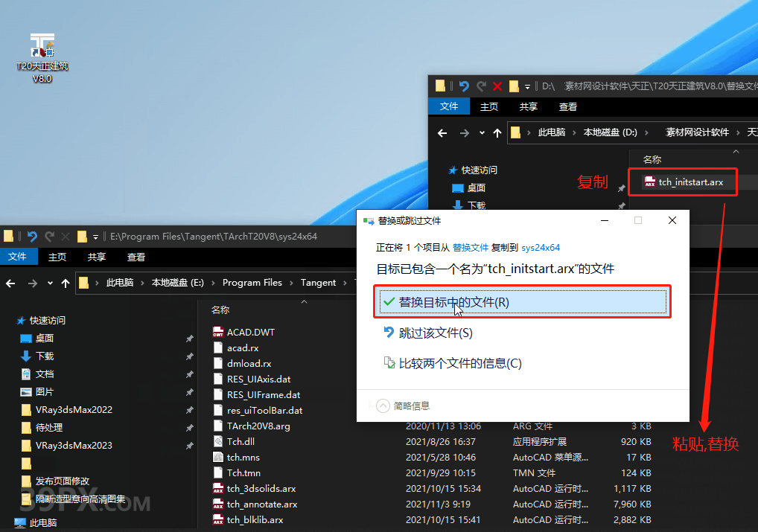Image resolution: width=758 pixels, height=532 pixels.
Task: Open the T20天正建筑 V8.0 desktop shortcut
Action: 42,58
